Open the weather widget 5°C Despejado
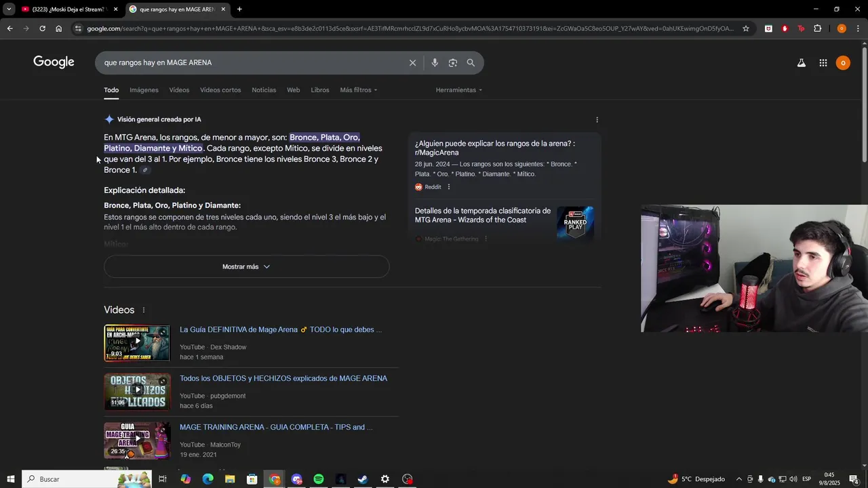The width and height of the screenshot is (868, 488). pos(696,479)
